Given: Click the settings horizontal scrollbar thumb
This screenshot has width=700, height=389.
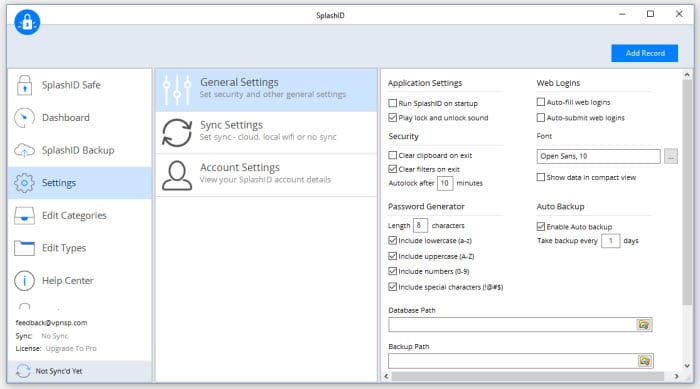Looking at the screenshot, I should pyautogui.click(x=528, y=376).
